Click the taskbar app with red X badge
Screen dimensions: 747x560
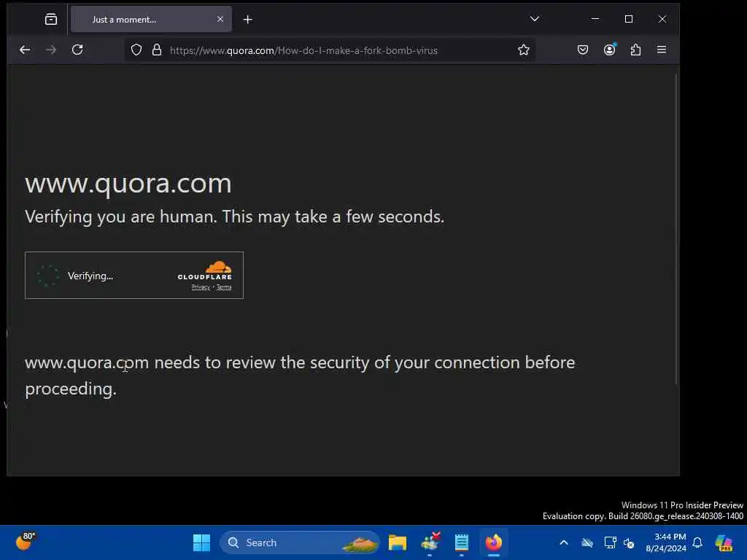pos(430,542)
